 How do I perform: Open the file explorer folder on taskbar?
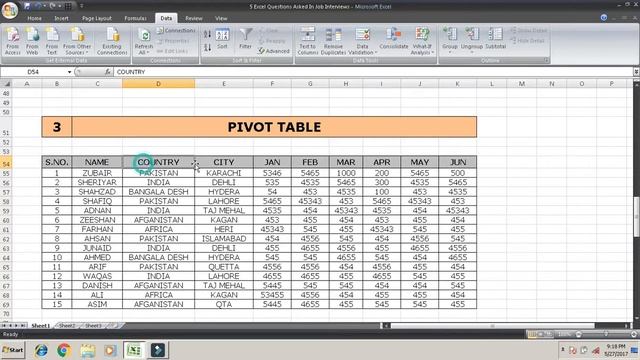87,350
